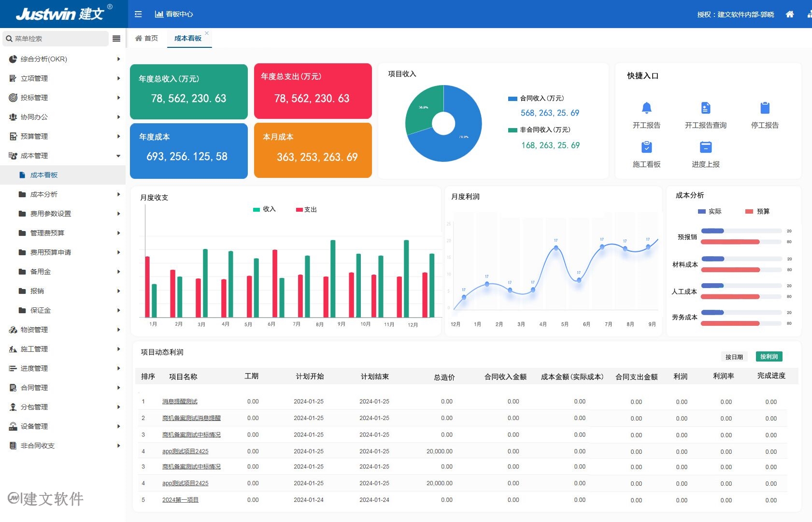Click the 非合同收支 icon in sidebar

coord(13,446)
